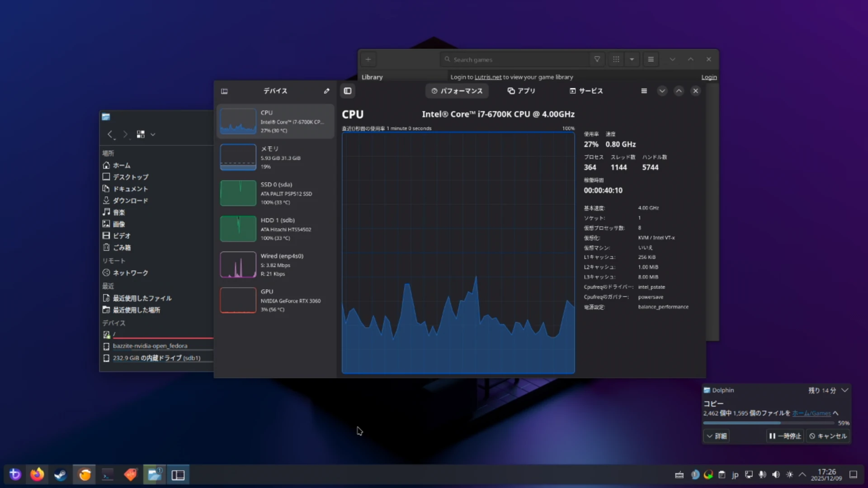The width and height of the screenshot is (868, 488).
Task: Toggle the sidebar panel visibility button
Action: point(347,91)
